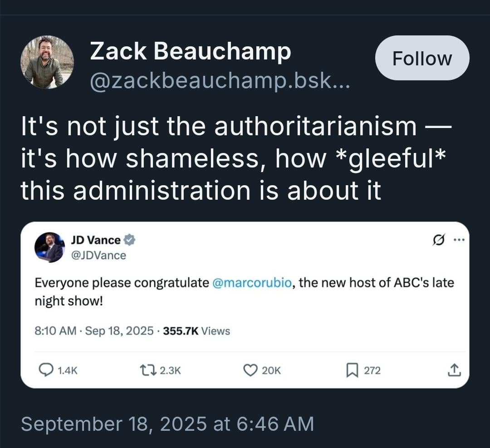Bookmark the tweet with the bookmark icon
This screenshot has height=448, width=490.
point(352,370)
